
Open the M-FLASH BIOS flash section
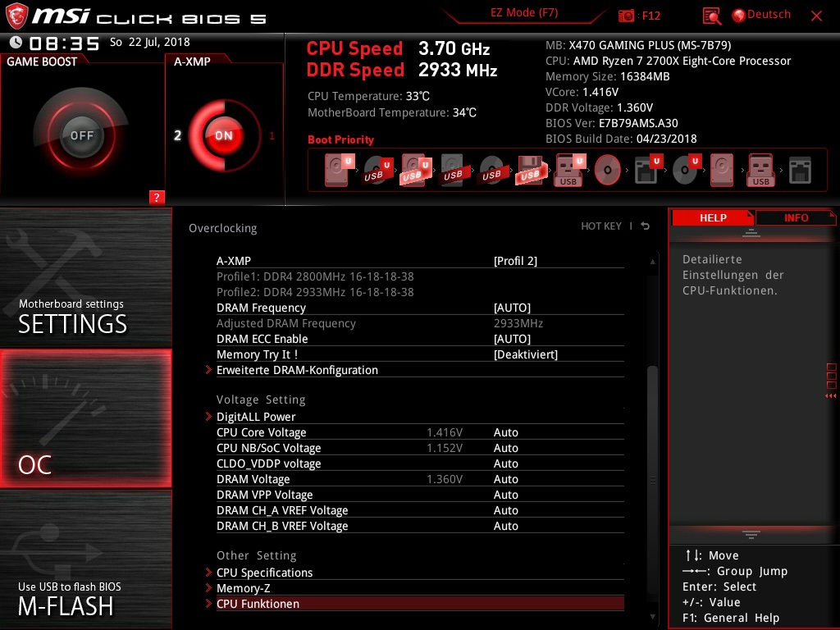click(x=85, y=559)
